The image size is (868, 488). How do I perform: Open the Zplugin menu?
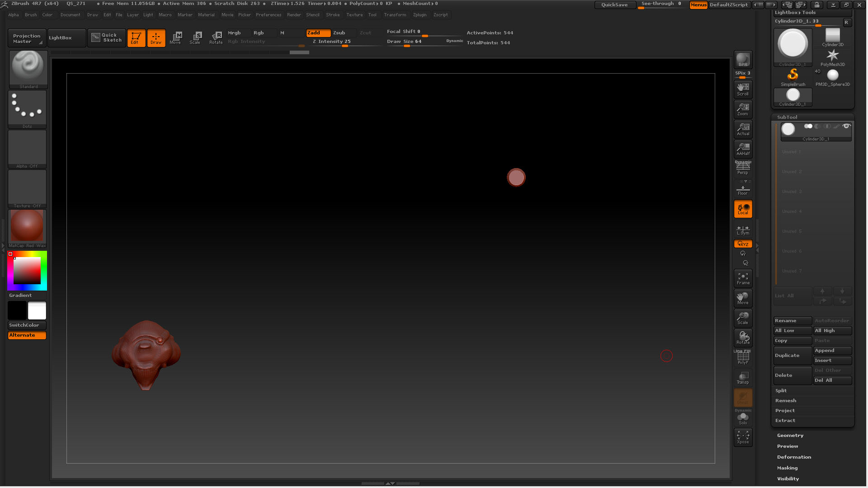(x=420, y=15)
